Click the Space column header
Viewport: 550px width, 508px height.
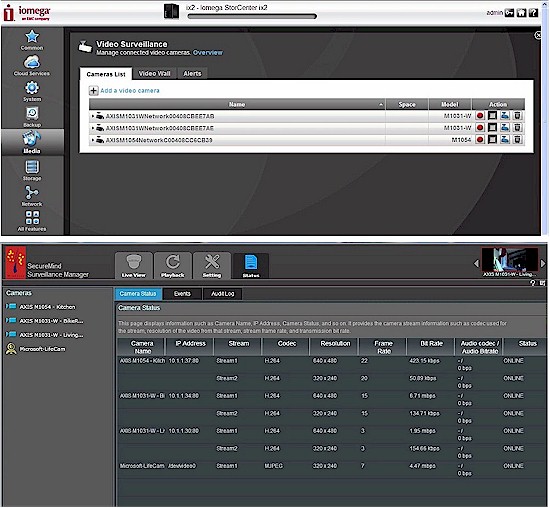[x=407, y=105]
